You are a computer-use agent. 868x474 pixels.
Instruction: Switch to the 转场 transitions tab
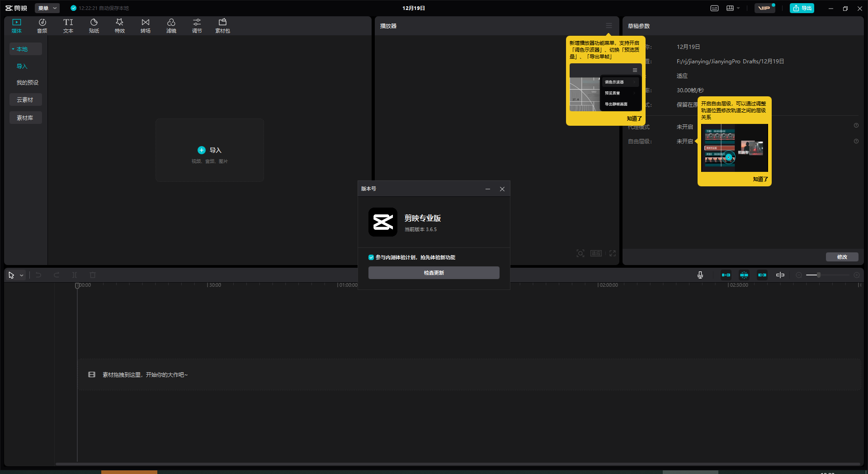pos(146,26)
